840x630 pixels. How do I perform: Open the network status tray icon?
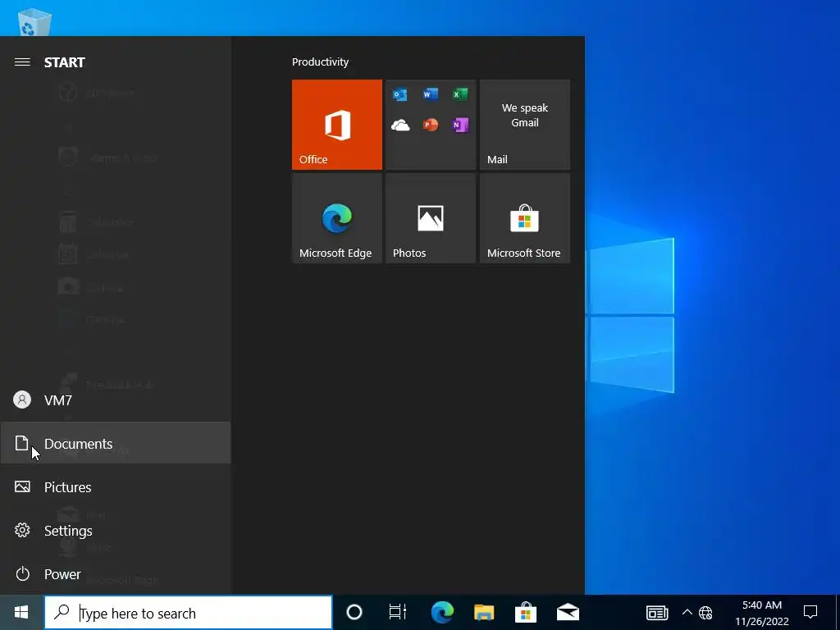point(706,612)
